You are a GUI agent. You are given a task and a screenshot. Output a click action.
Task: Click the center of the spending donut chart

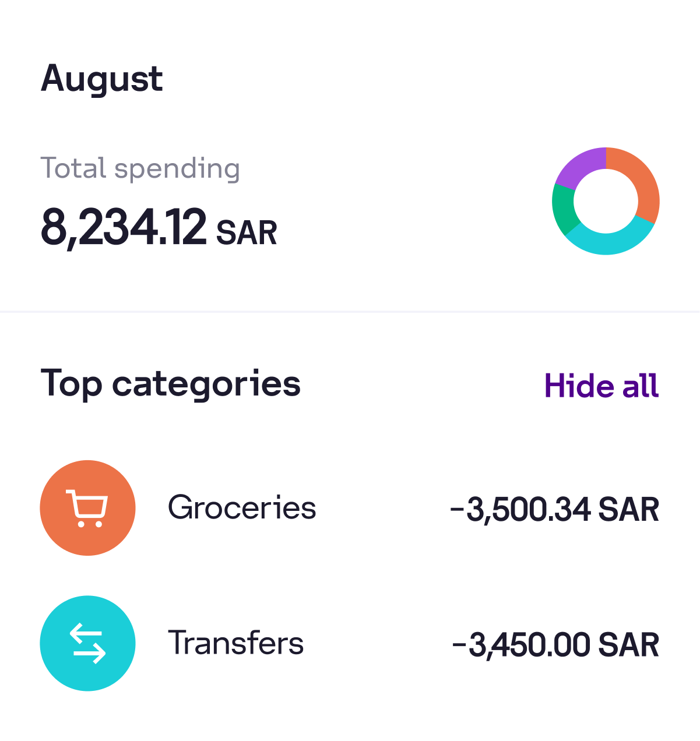(x=606, y=201)
